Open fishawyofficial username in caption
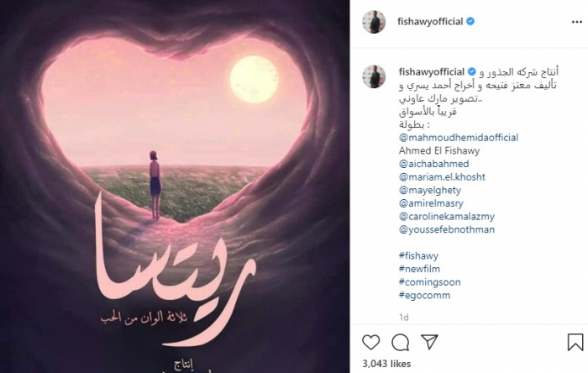588x373 pixels. (431, 71)
